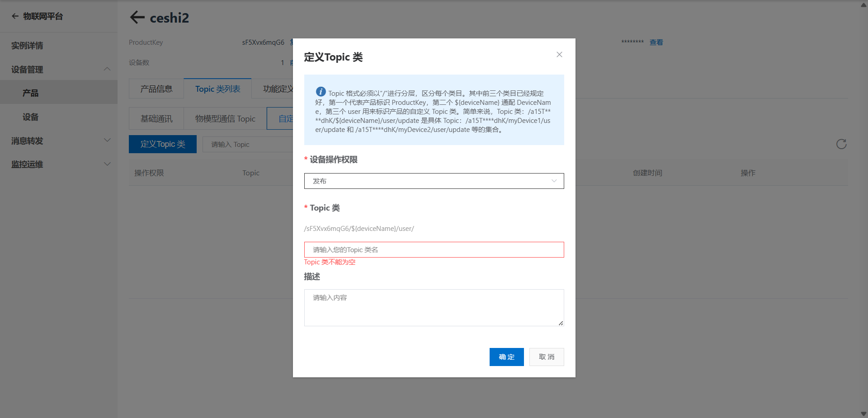Viewport: 868px width, 418px height.
Task: Click into the 描述 text area
Action: point(434,308)
